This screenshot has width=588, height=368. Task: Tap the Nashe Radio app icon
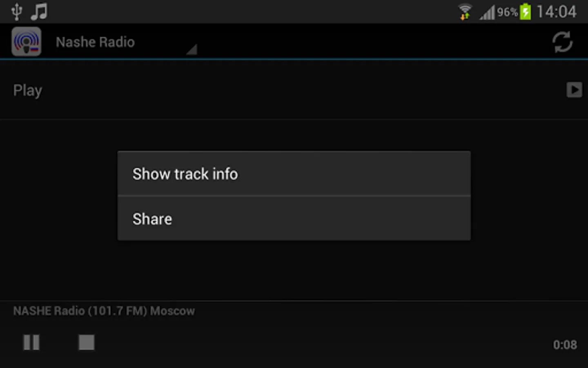click(x=26, y=42)
